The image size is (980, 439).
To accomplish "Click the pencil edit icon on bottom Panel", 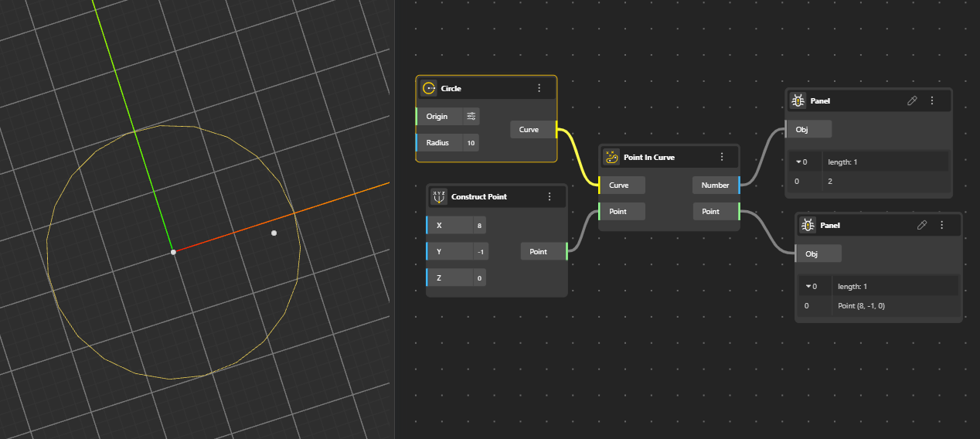I will (921, 225).
